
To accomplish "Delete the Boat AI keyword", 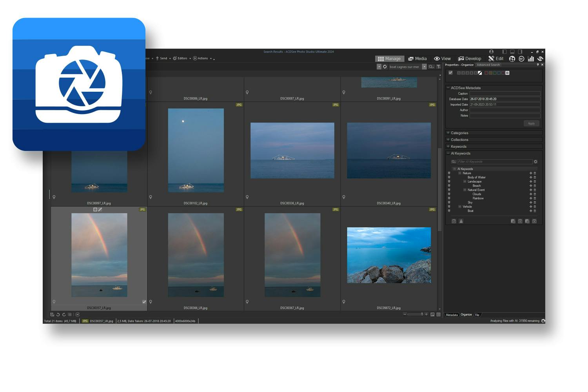I will [535, 211].
